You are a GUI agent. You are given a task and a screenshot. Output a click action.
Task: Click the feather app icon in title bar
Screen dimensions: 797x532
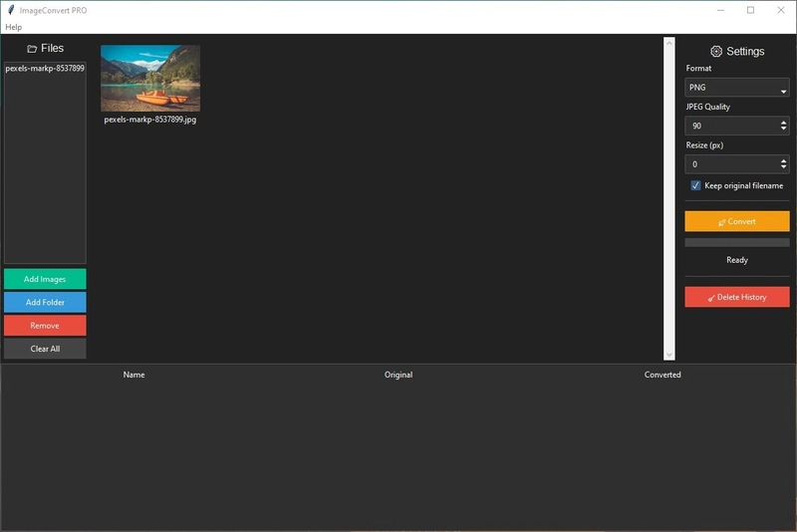coord(10,10)
